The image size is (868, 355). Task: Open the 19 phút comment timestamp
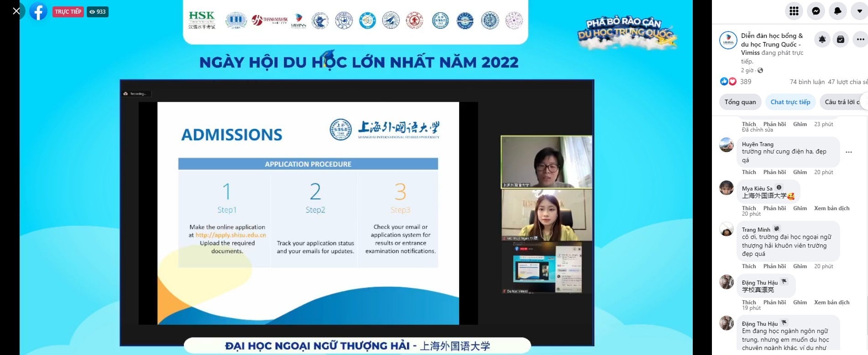click(751, 308)
